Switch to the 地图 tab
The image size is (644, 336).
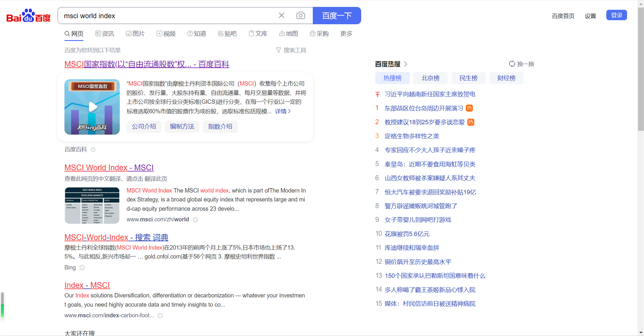point(289,34)
